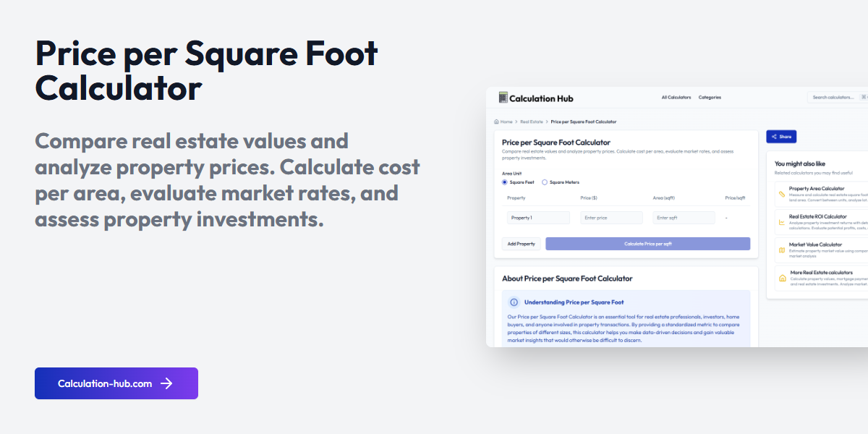Click the More Real Estate house icon
The image size is (868, 434).
[782, 278]
